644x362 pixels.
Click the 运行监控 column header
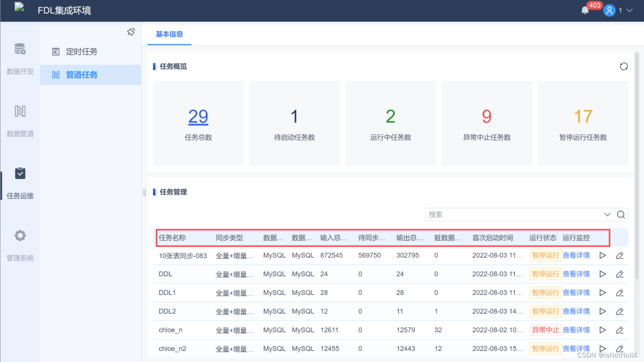pyautogui.click(x=576, y=238)
